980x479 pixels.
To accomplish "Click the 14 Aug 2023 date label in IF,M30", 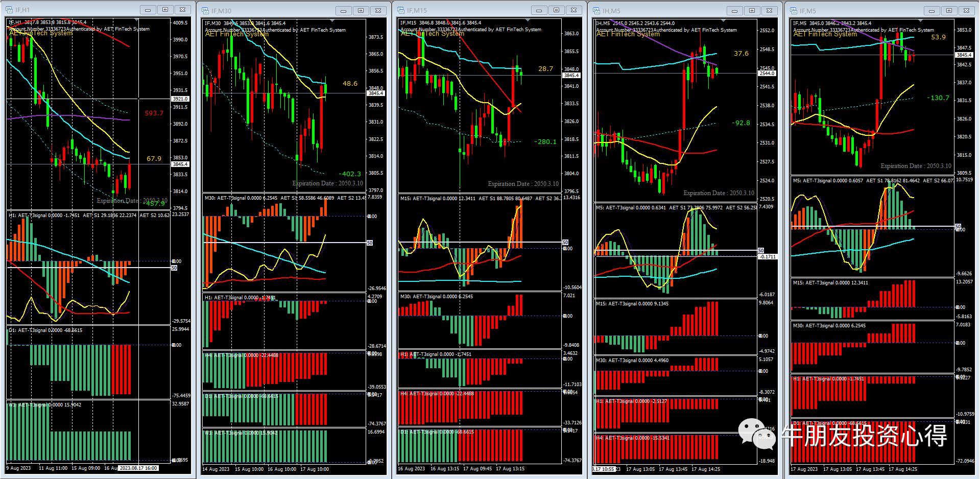I will tap(216, 469).
